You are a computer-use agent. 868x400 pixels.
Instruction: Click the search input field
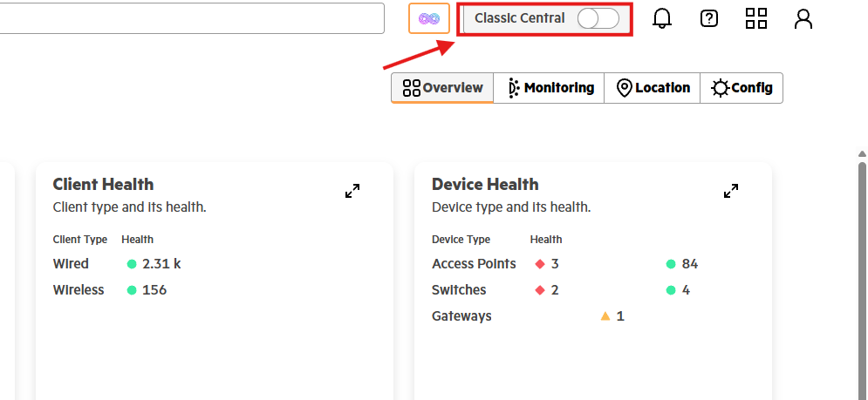(x=192, y=18)
